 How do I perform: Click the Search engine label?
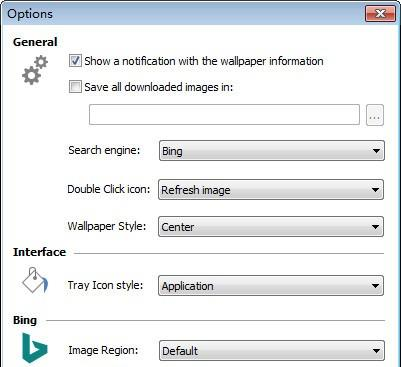pos(104,150)
